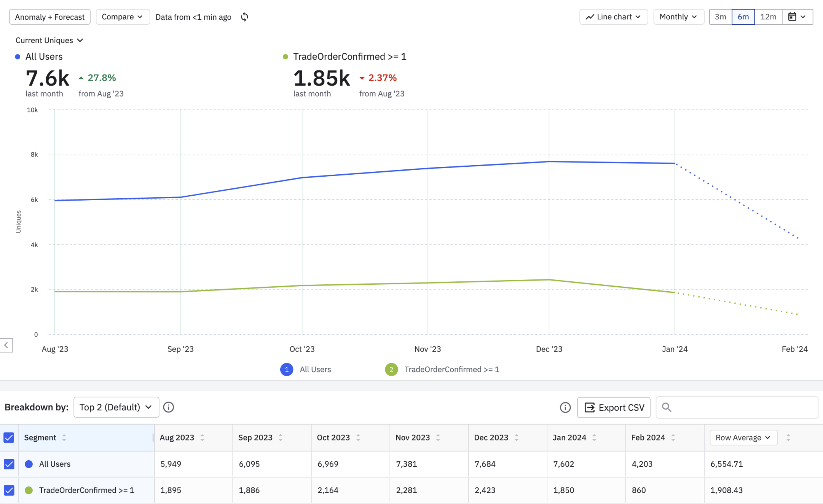Click the blue All Users color dot in table

pyautogui.click(x=29, y=464)
